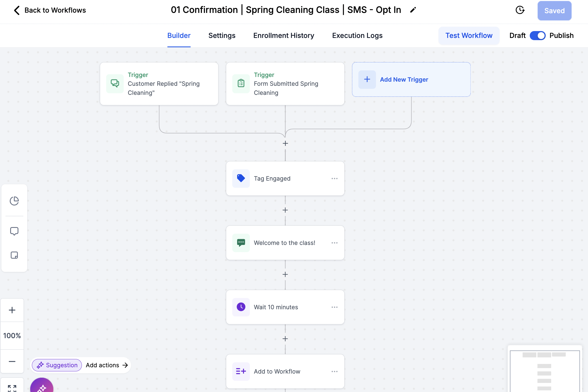Click the fit-to-screen expand icon
The height and width of the screenshot is (392, 588).
point(12,388)
